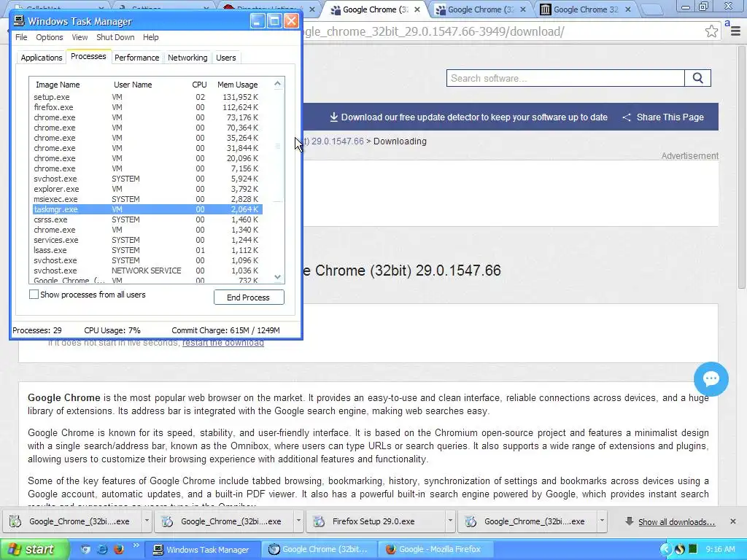
Task: Click restart the download link
Action: coord(223,343)
